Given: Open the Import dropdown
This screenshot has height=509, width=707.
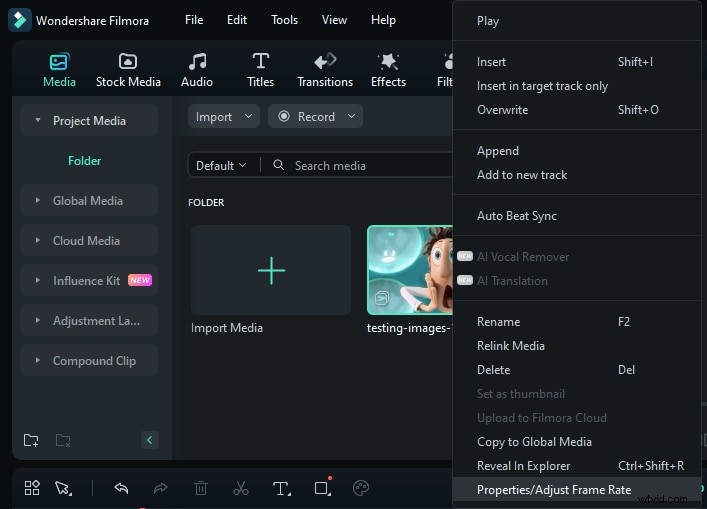Looking at the screenshot, I should (x=224, y=117).
